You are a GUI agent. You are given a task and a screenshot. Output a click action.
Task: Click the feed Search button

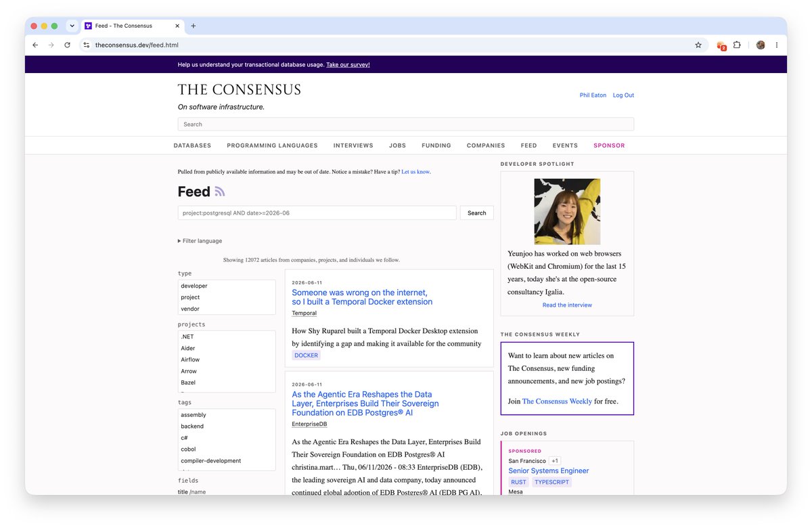coord(477,213)
